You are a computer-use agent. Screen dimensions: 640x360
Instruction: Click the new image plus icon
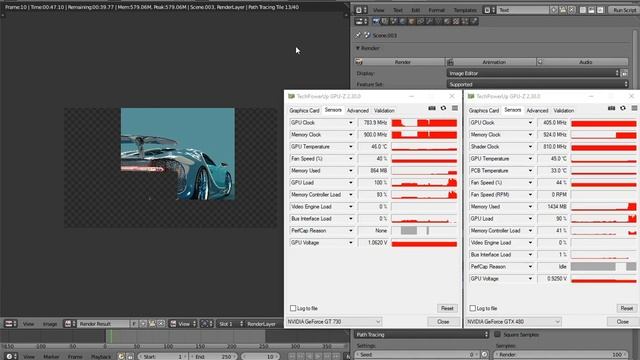[143, 324]
